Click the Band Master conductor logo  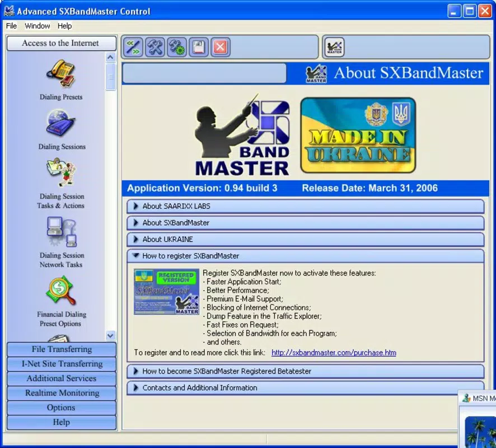242,135
